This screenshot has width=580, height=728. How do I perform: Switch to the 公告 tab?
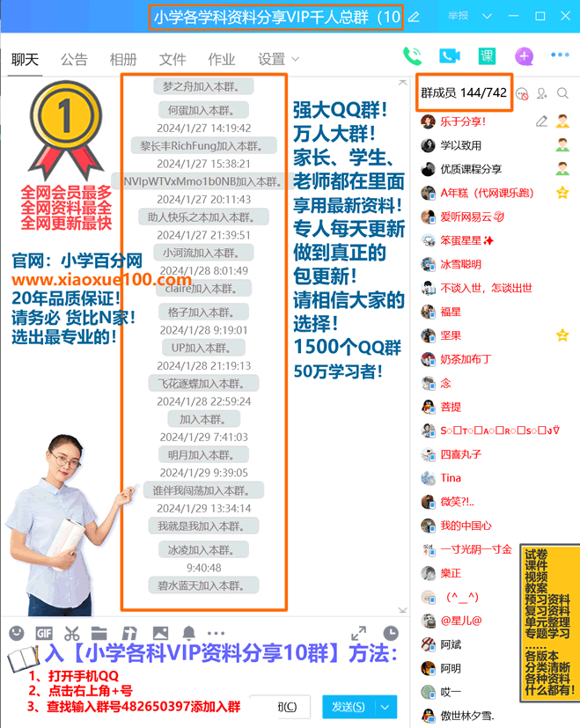tap(74, 59)
